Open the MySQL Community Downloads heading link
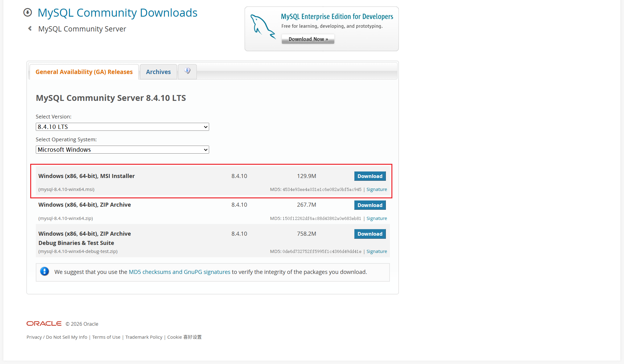Image resolution: width=624 pixels, height=364 pixels. [117, 13]
